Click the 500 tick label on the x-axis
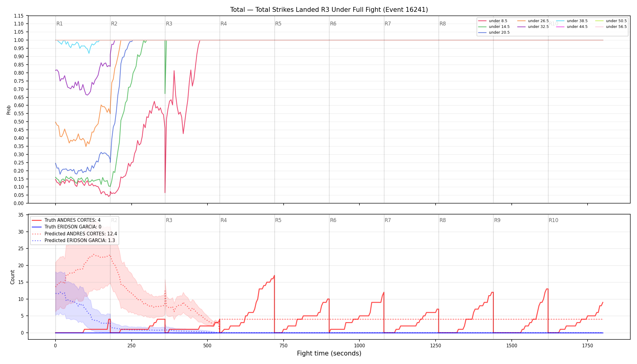Screen dimensions: 637x364 207,345
